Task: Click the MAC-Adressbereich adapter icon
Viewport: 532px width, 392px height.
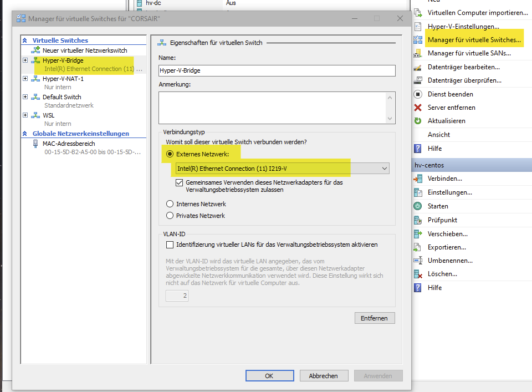Action: (x=35, y=144)
